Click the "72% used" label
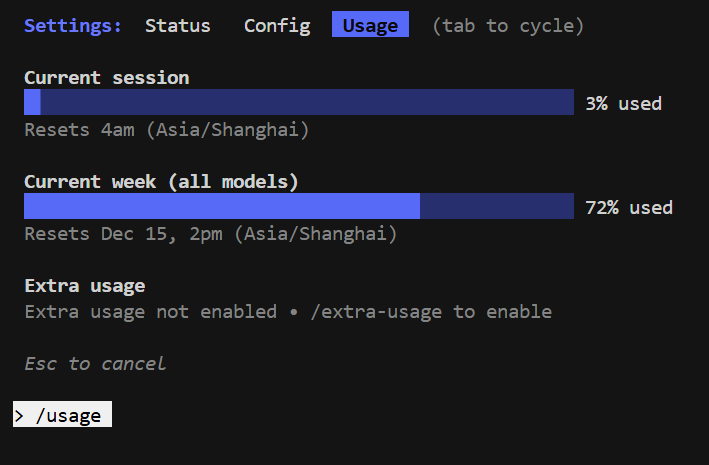This screenshot has height=465, width=709. (629, 208)
